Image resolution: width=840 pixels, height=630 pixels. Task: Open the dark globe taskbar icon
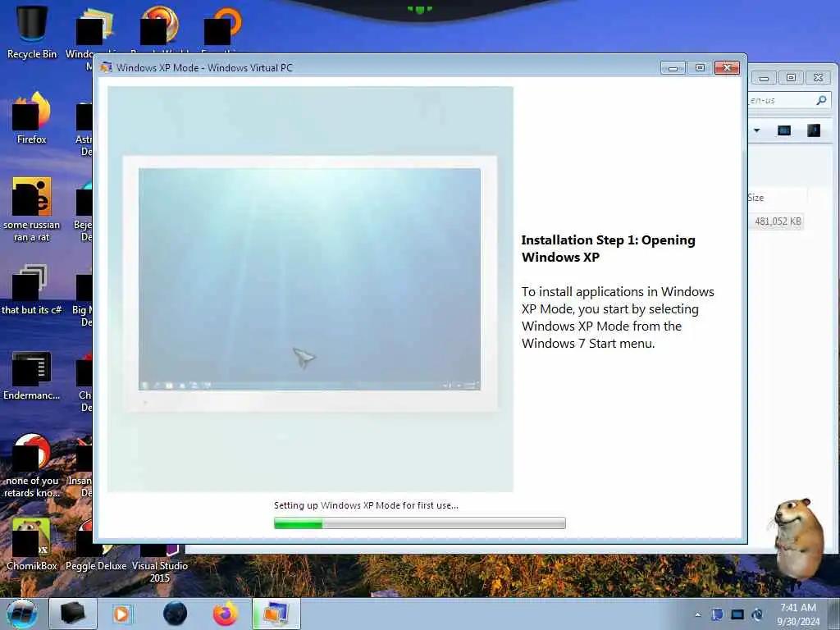click(175, 614)
